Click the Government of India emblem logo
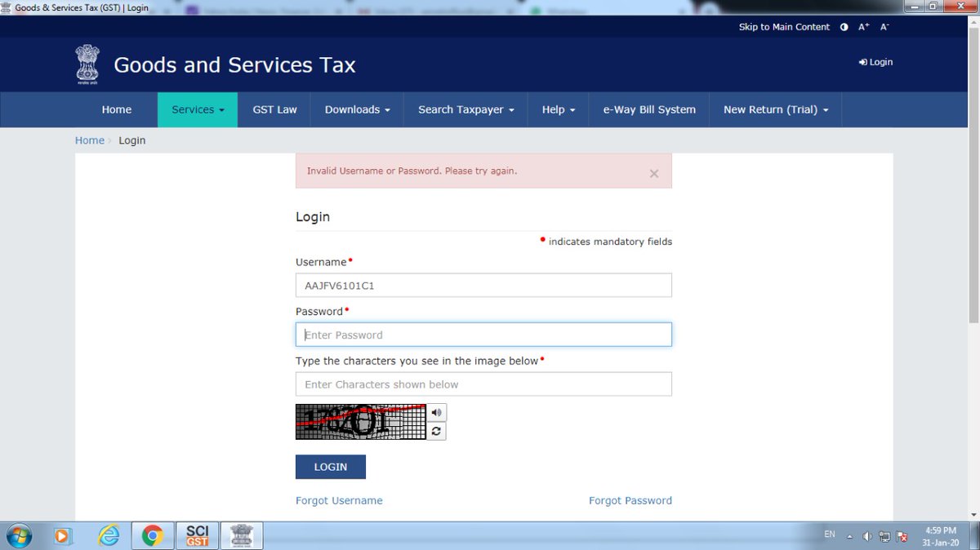The width and height of the screenshot is (980, 550). [87, 65]
